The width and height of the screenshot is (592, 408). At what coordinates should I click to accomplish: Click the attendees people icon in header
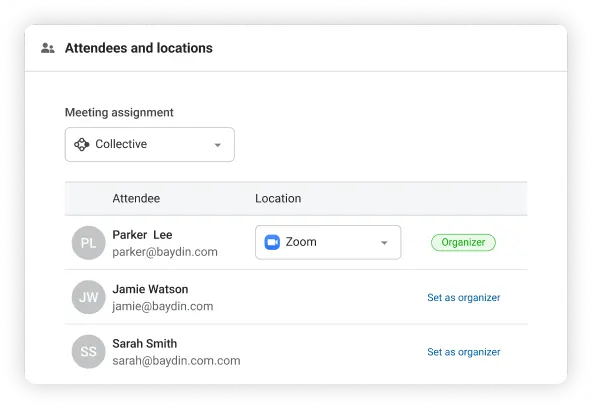click(x=48, y=48)
